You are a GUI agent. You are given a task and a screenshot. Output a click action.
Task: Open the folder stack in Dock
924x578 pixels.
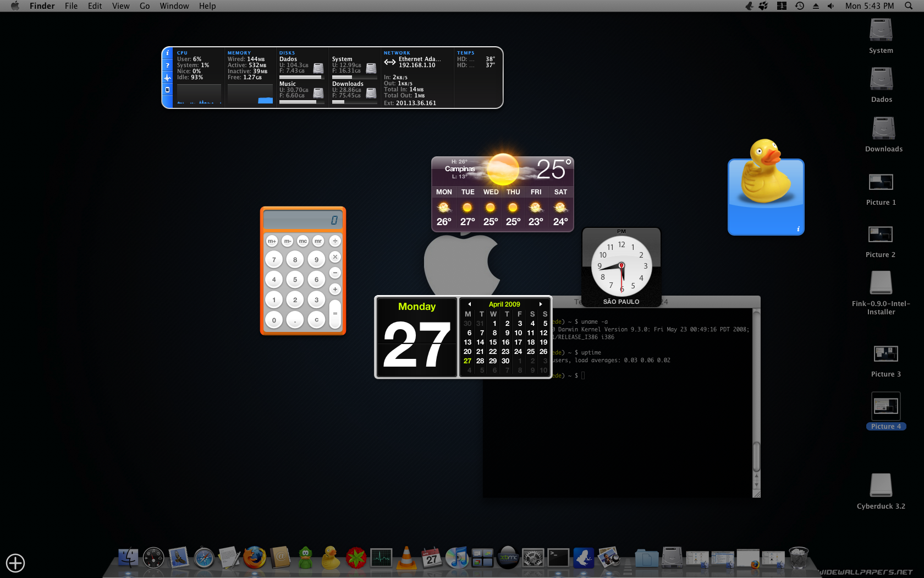pos(647,558)
